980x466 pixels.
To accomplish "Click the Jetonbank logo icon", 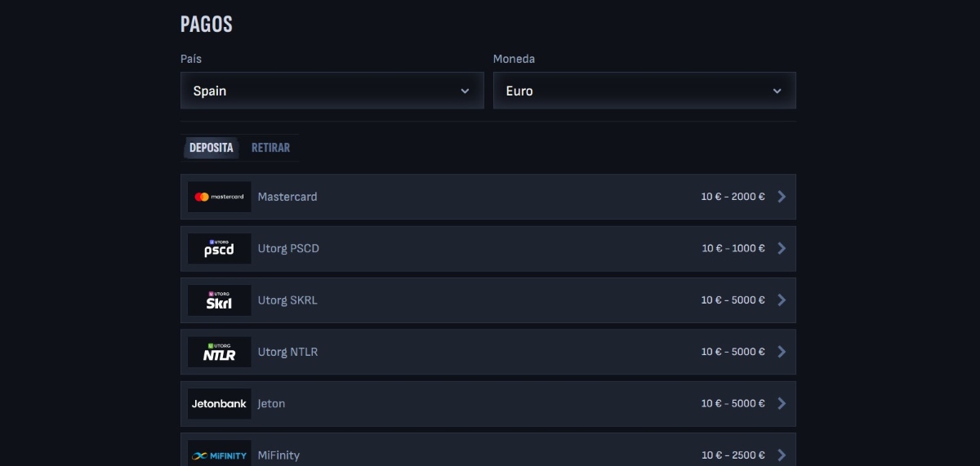I will [219, 403].
